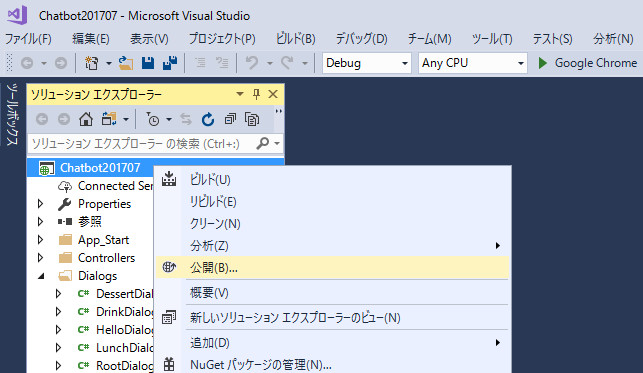Open the 表示(V) menu

pos(149,39)
